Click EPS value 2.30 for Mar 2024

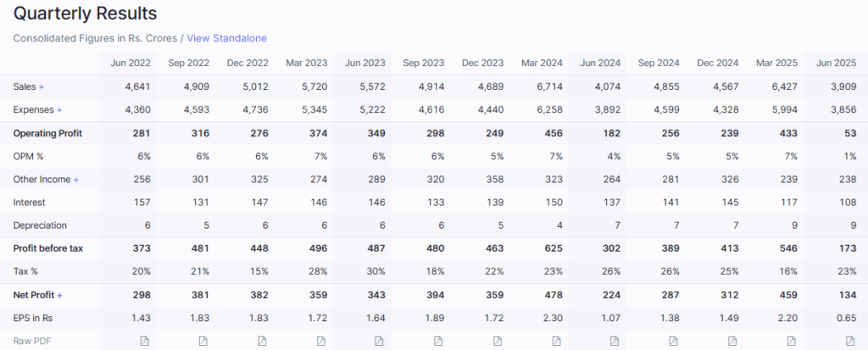[x=553, y=318]
